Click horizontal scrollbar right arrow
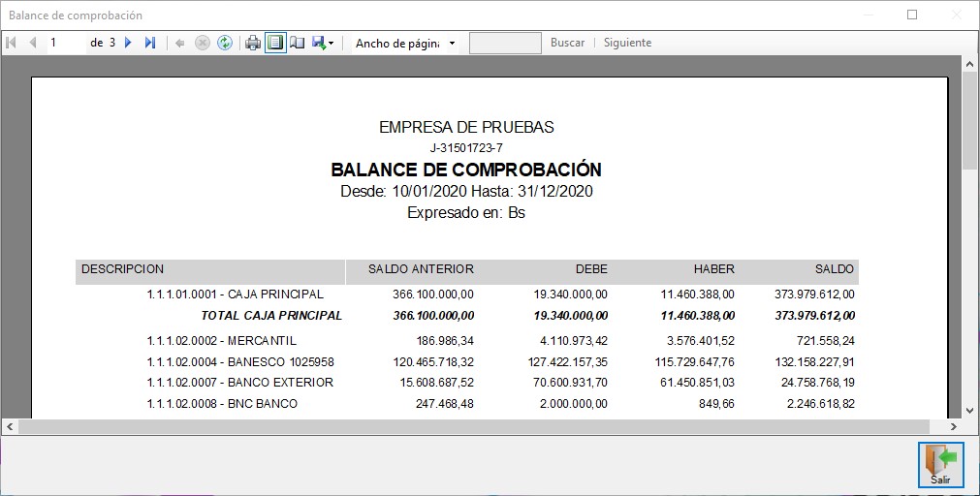The image size is (980, 496). tap(954, 426)
